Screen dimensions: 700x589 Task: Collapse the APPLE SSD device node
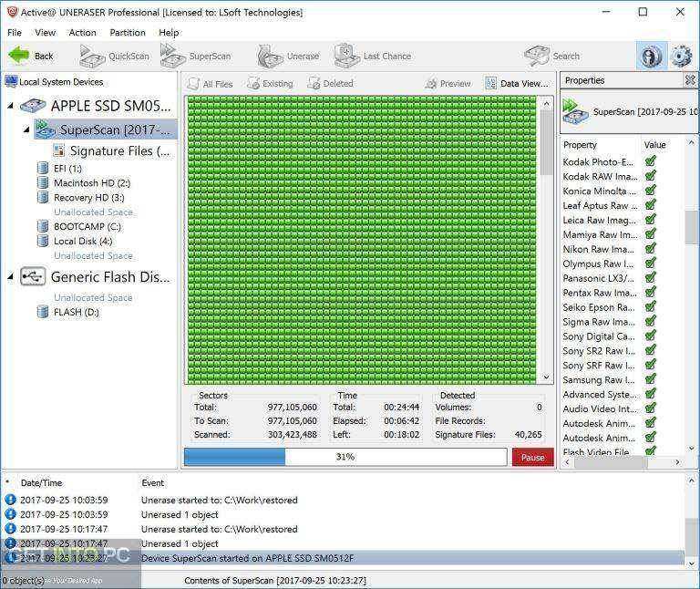click(10, 106)
